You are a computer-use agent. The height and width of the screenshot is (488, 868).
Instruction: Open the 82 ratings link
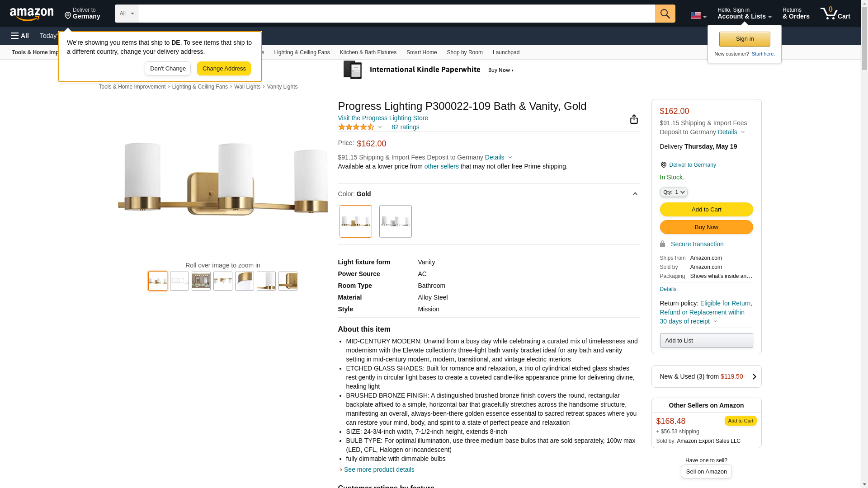(405, 127)
